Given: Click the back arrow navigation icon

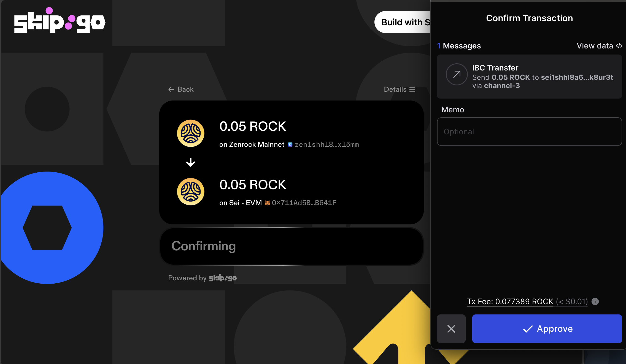Looking at the screenshot, I should (x=171, y=89).
